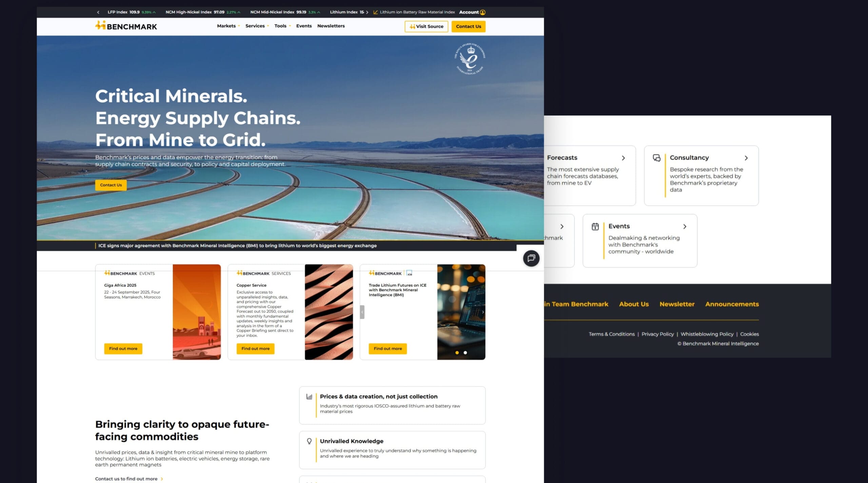Click Contact us to find out more link
The image size is (868, 483).
click(126, 479)
